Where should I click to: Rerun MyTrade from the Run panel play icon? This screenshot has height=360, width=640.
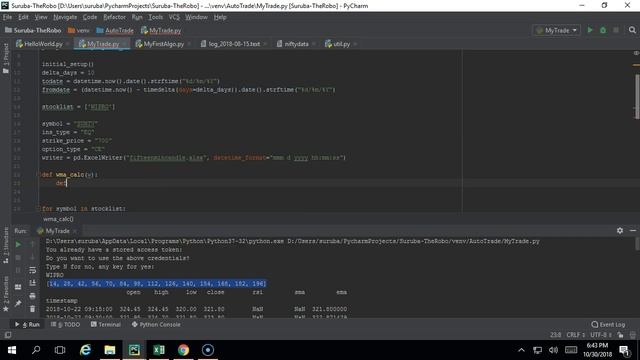[x=18, y=244]
